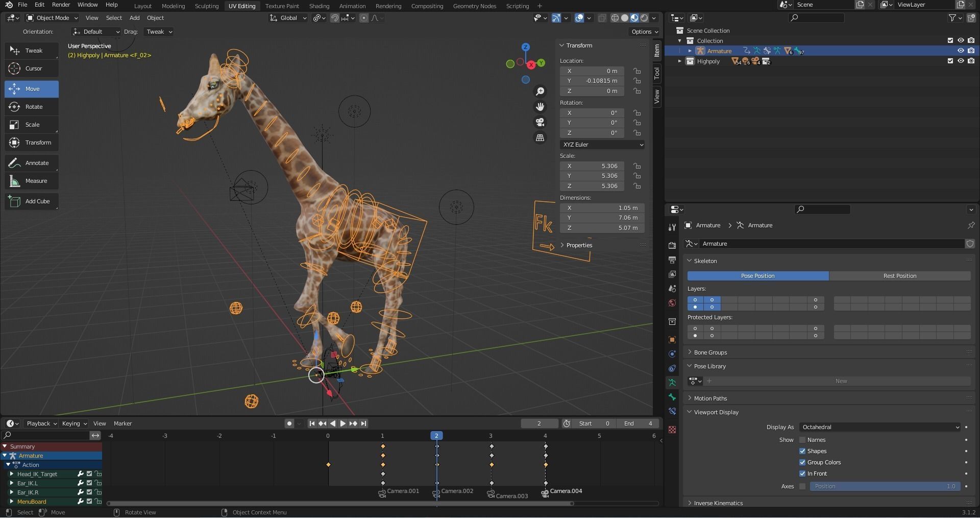Expand the Properties subpanel in sidebar
This screenshot has width=980, height=518.
(x=579, y=245)
